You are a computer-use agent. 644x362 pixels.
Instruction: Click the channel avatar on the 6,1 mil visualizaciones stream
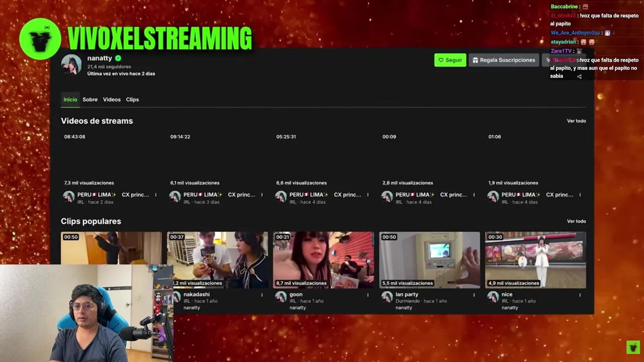pyautogui.click(x=175, y=197)
